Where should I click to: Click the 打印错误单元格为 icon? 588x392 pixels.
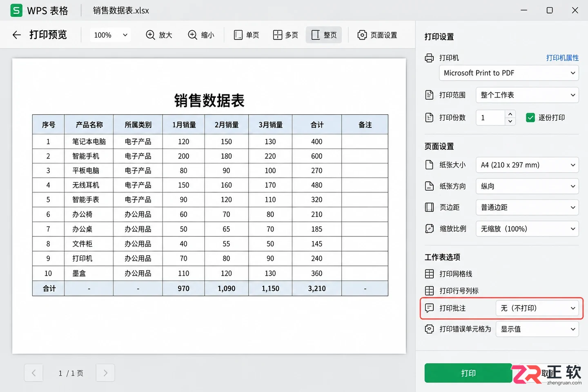430,329
